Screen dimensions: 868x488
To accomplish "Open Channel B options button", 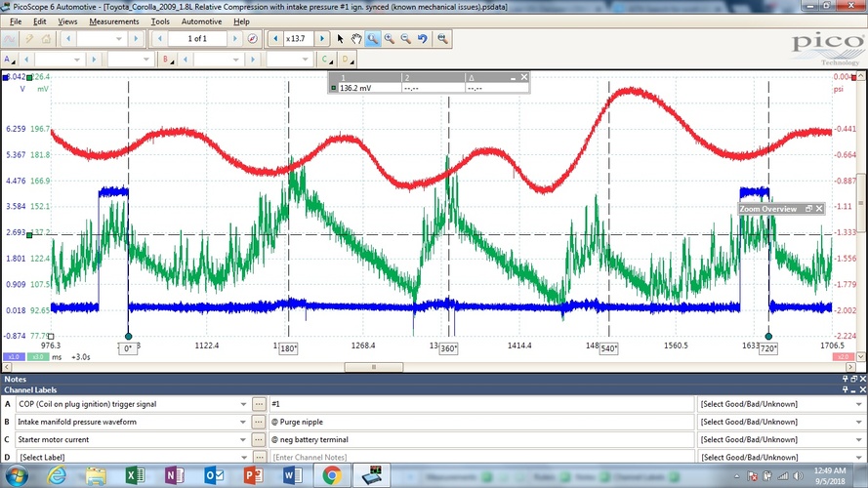I will pos(168,60).
